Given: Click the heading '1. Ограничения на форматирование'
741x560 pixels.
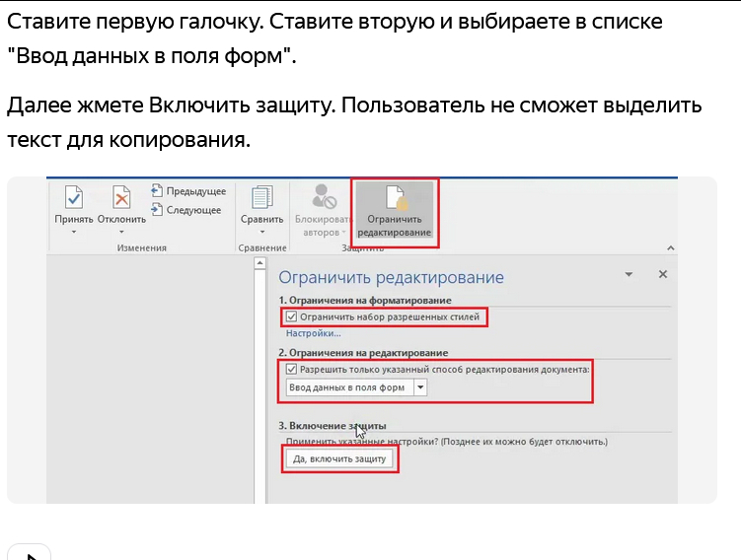Looking at the screenshot, I should pos(365,301).
